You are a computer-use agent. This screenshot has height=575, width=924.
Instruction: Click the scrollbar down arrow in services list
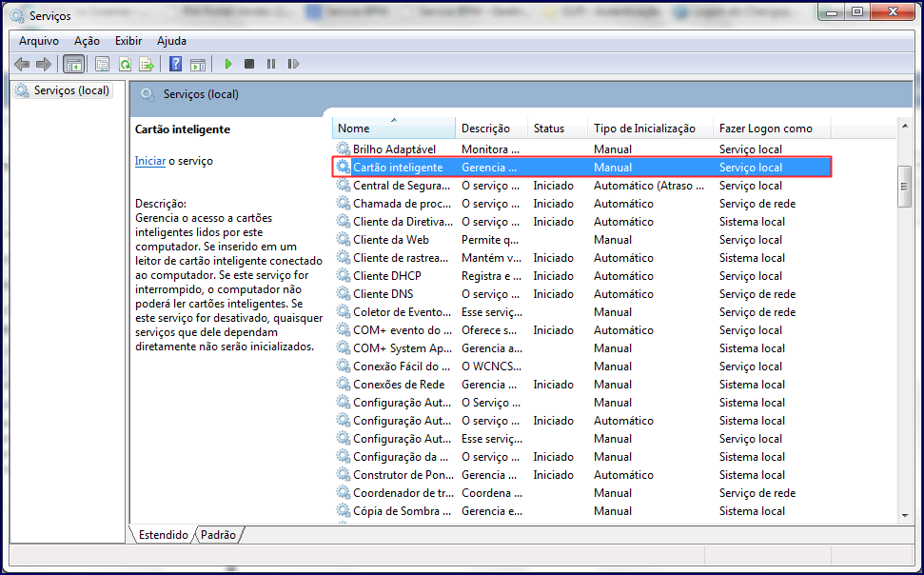905,516
